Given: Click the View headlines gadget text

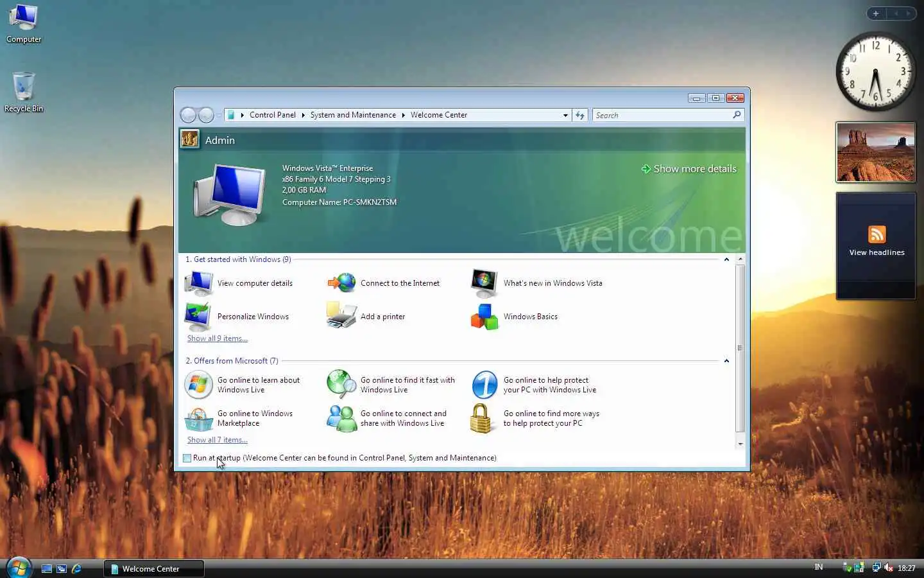Looking at the screenshot, I should point(877,252).
